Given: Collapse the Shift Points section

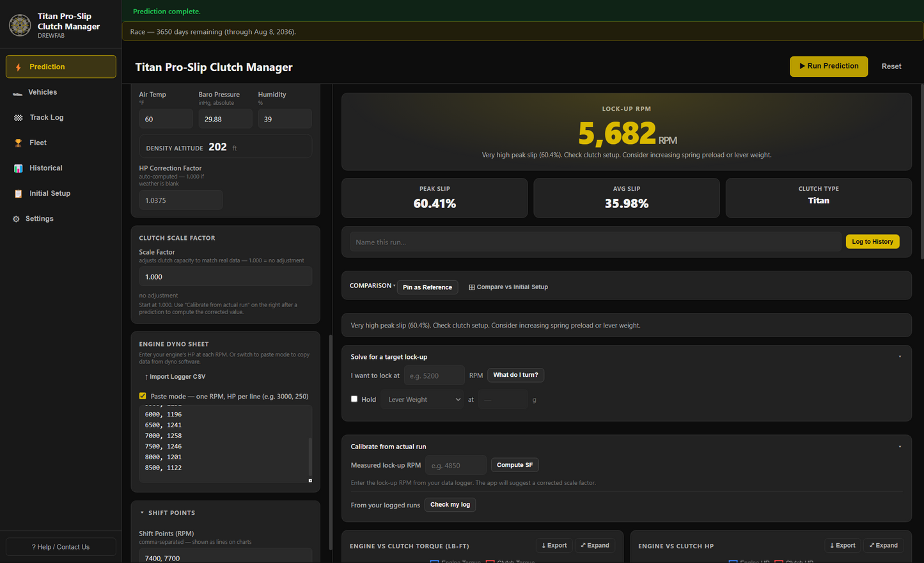Looking at the screenshot, I should click(x=142, y=513).
